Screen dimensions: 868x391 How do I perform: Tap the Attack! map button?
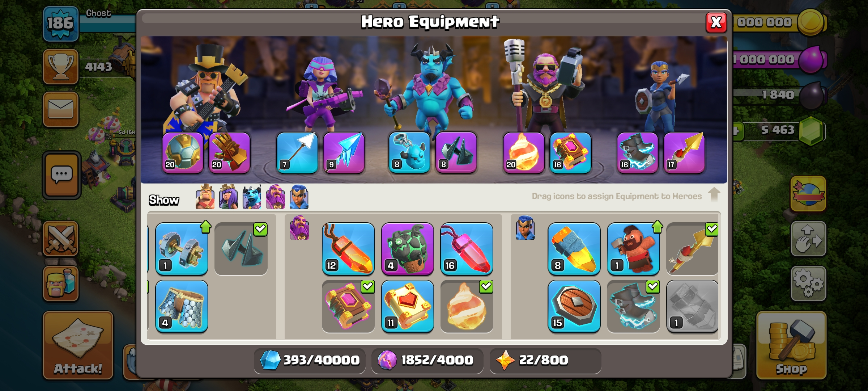click(x=78, y=345)
